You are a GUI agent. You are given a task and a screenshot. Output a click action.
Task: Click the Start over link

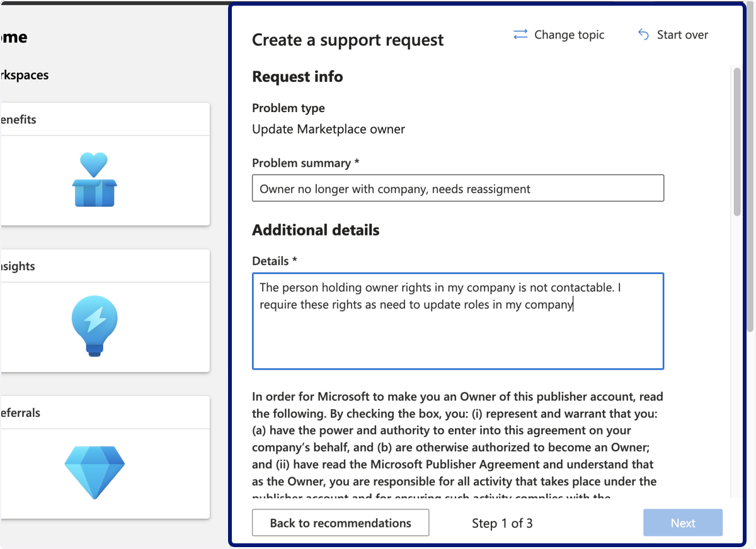coord(673,35)
